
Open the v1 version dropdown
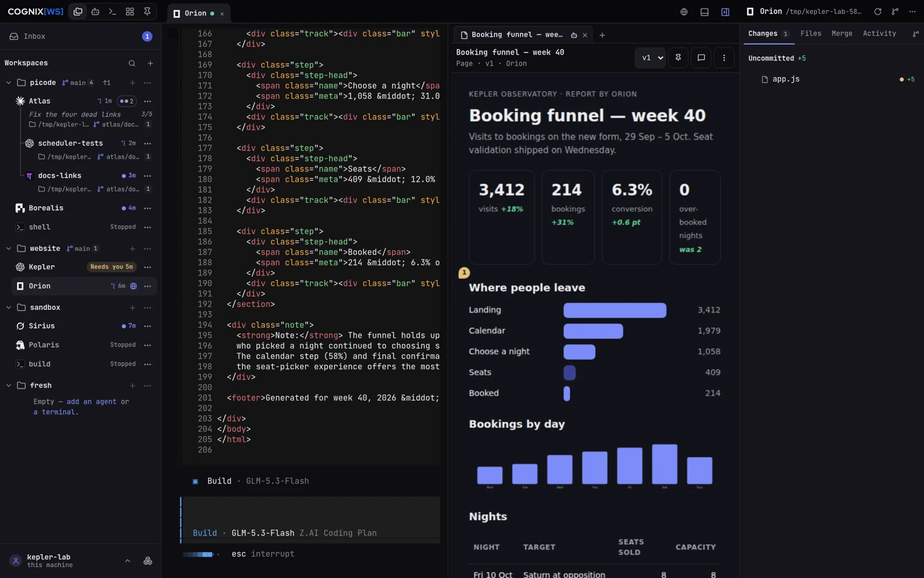point(651,58)
